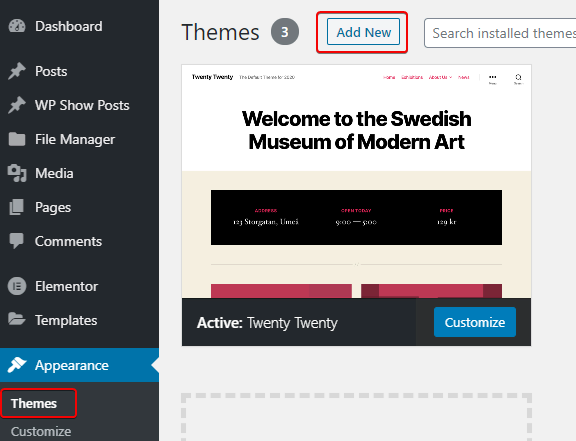Screen dimensions: 576x441
Task: Click the Dashboard gauge icon
Action: coord(17,26)
